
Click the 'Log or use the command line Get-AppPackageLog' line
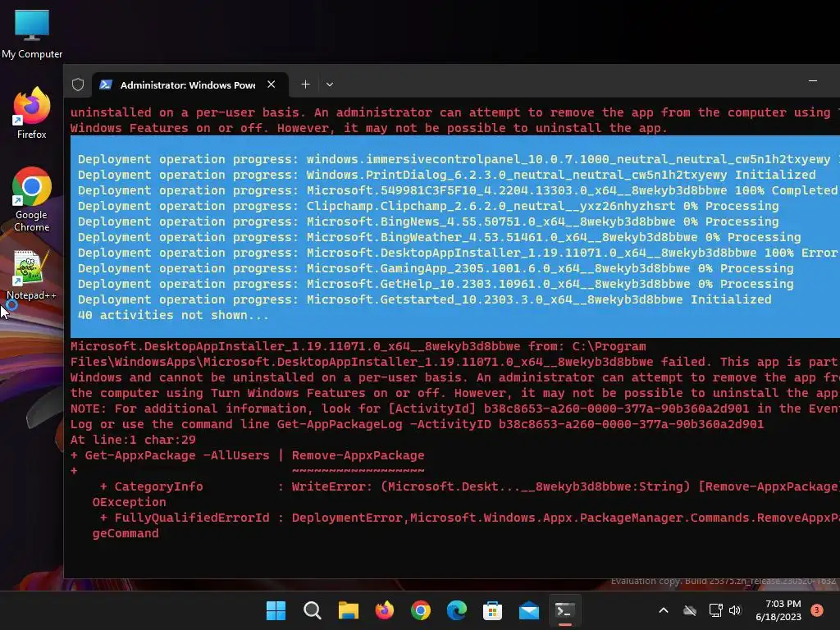(x=417, y=424)
